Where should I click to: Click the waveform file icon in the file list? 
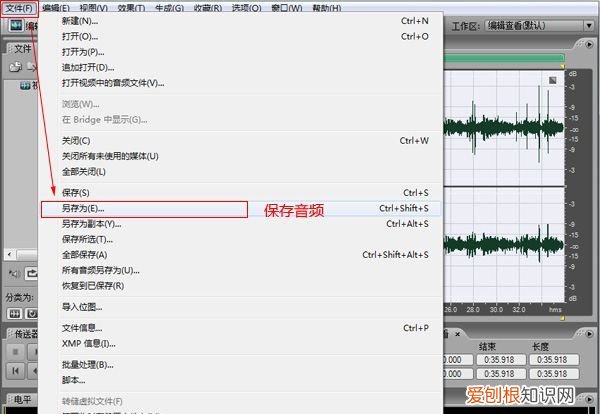(x=25, y=86)
